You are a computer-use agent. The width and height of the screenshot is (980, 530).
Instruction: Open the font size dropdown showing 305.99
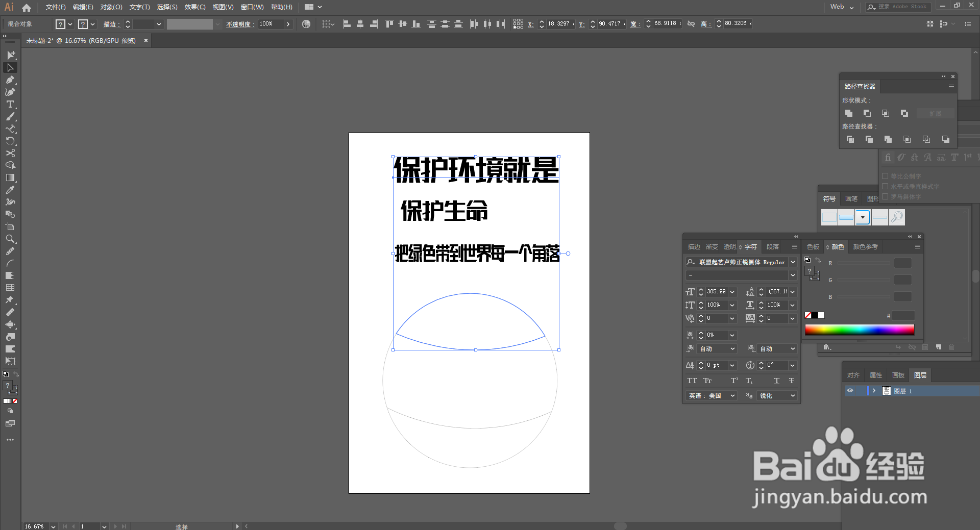732,292
